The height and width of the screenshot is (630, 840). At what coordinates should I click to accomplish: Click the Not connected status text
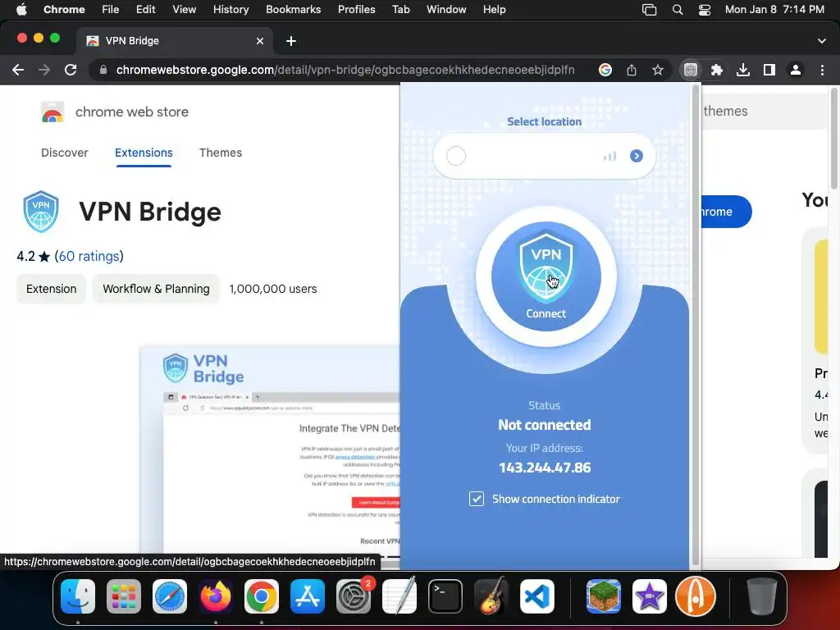click(545, 425)
